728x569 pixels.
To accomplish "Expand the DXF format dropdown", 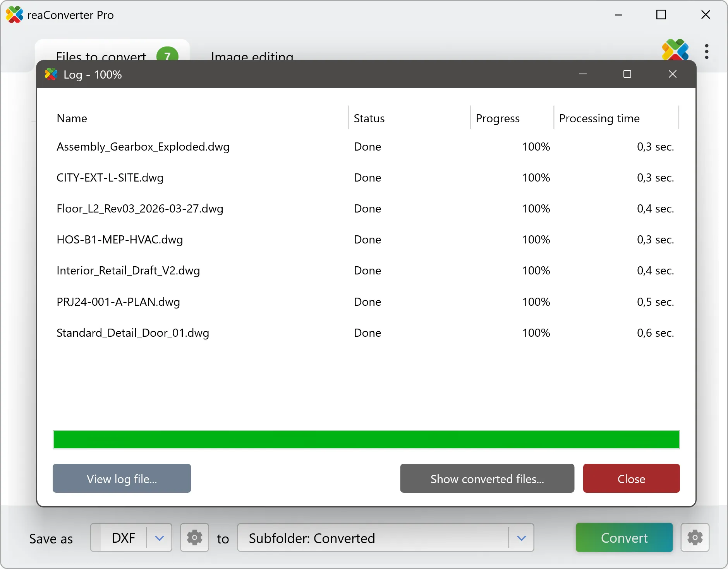I will (x=159, y=538).
